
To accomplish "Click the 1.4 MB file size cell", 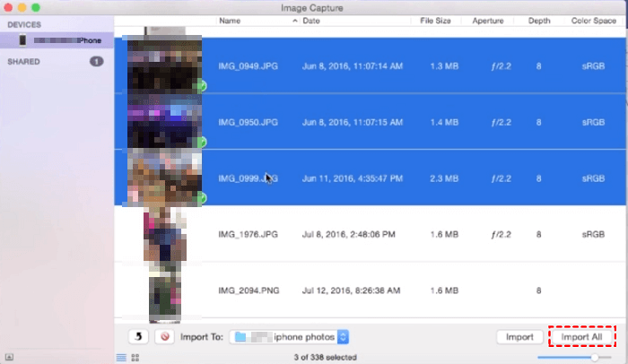I will [444, 122].
